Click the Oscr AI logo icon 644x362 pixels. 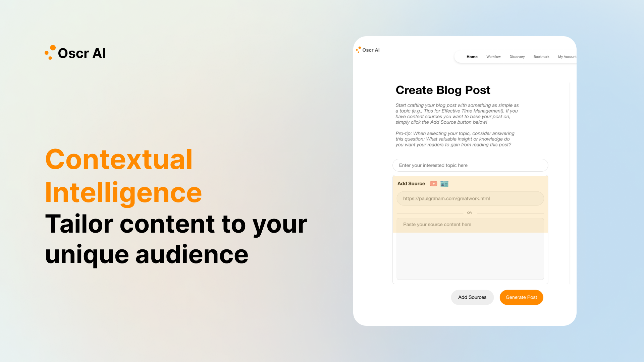click(x=50, y=53)
